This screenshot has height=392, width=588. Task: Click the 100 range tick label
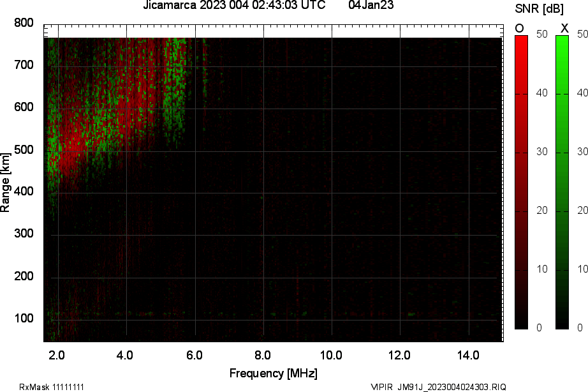pos(24,319)
